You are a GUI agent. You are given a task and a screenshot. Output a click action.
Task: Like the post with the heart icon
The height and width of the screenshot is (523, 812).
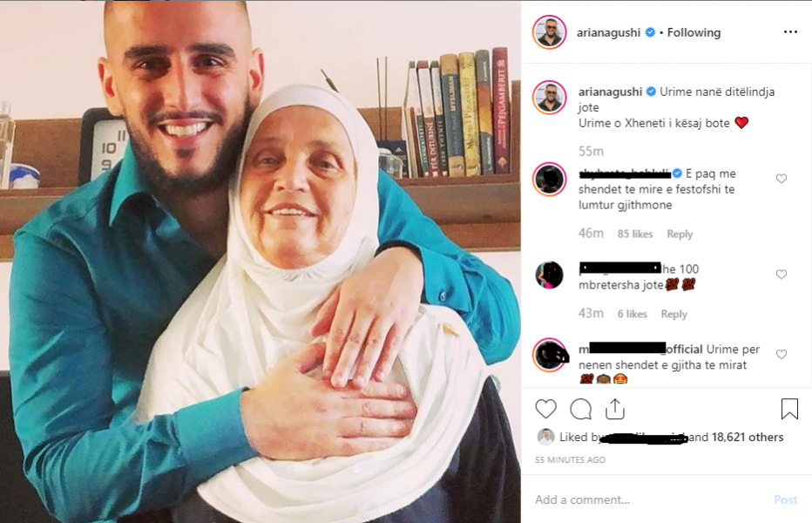[x=545, y=409]
